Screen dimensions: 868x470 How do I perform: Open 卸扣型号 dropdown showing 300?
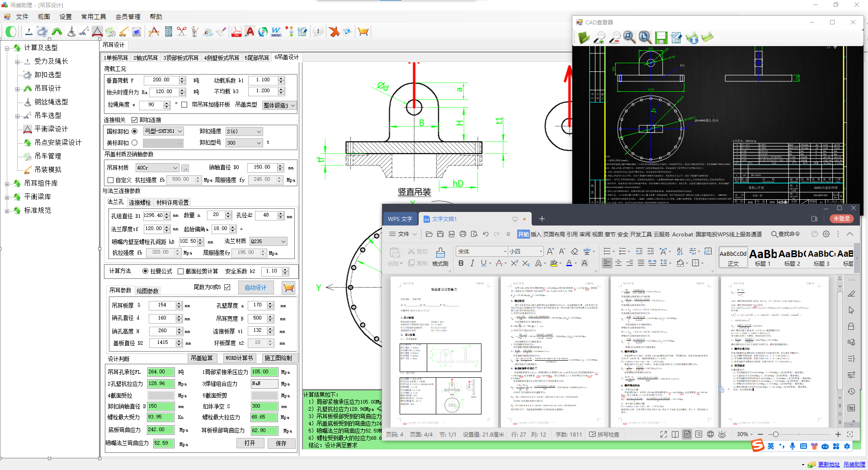click(x=244, y=143)
